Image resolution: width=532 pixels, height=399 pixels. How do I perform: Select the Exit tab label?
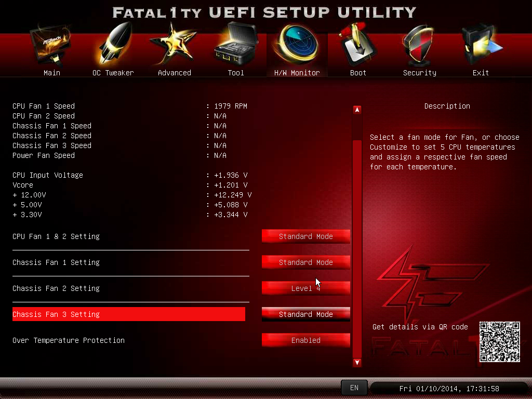point(481,73)
